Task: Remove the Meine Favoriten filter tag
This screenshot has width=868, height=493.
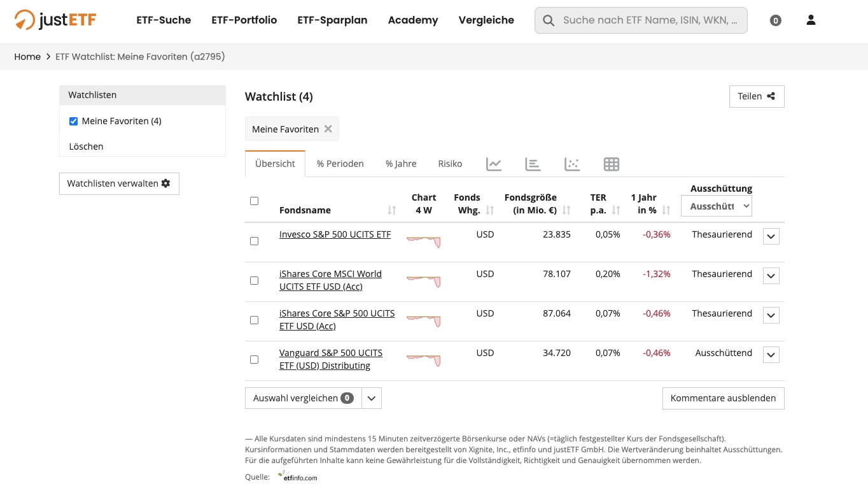Action: tap(328, 129)
